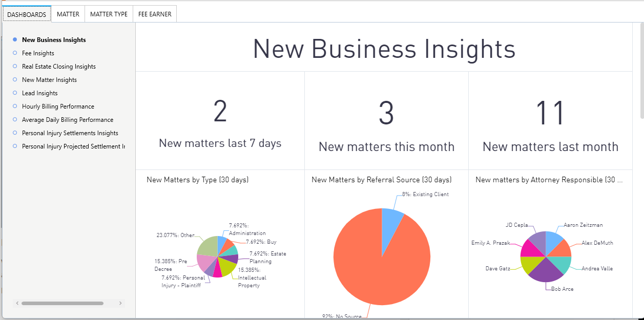This screenshot has width=644, height=320.
Task: Click the DASHBOARDS tab
Action: 27,14
